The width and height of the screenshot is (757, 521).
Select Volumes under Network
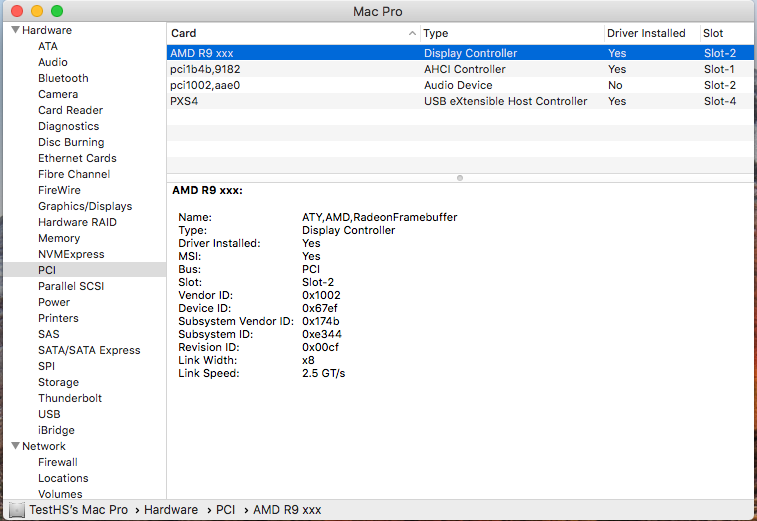tap(60, 494)
